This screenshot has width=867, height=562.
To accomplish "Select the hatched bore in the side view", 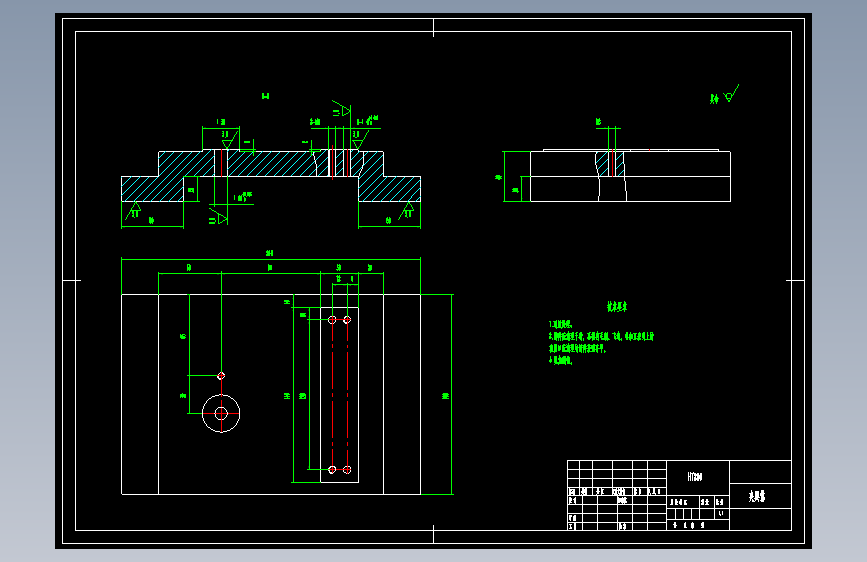I will 610,164.
